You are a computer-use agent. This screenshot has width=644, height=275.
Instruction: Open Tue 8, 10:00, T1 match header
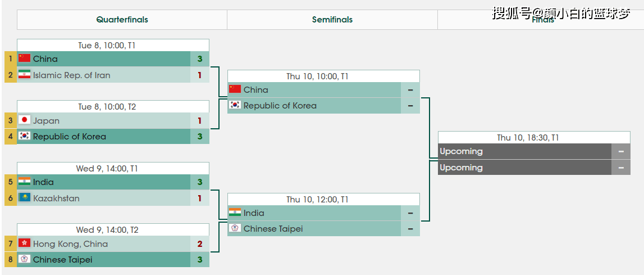click(x=113, y=46)
